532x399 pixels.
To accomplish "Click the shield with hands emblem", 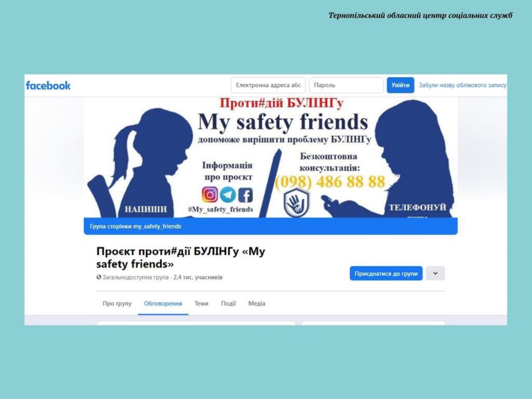I will pos(296,203).
